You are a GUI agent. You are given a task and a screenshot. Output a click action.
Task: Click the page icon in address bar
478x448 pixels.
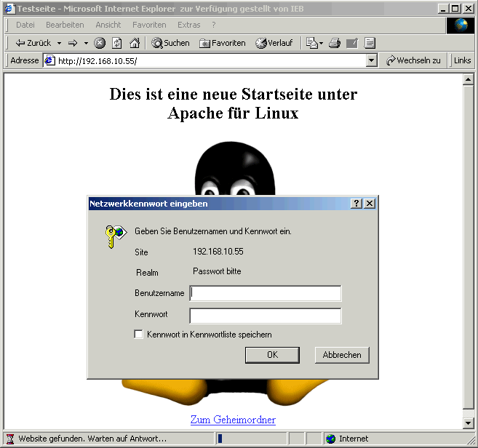click(x=49, y=60)
